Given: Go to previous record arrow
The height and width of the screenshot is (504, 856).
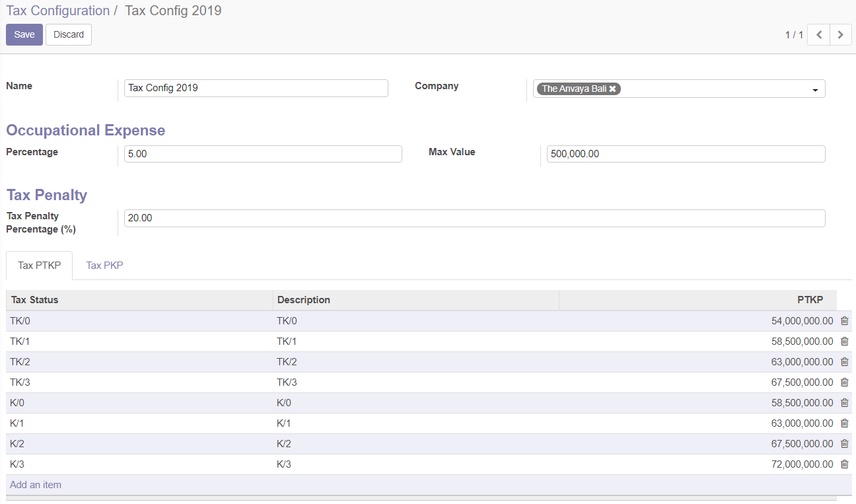Looking at the screenshot, I should tap(819, 35).
